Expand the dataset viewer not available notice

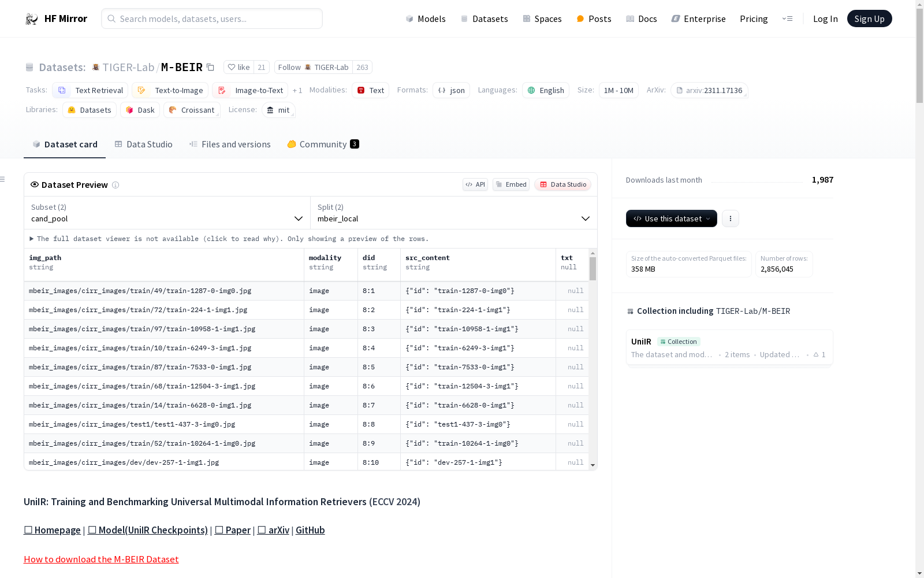(229, 239)
